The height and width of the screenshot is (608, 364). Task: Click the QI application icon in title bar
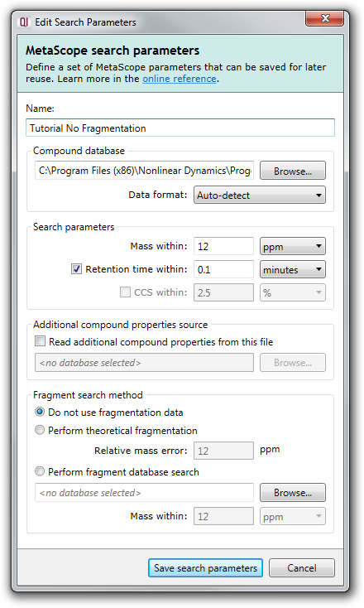pos(24,22)
